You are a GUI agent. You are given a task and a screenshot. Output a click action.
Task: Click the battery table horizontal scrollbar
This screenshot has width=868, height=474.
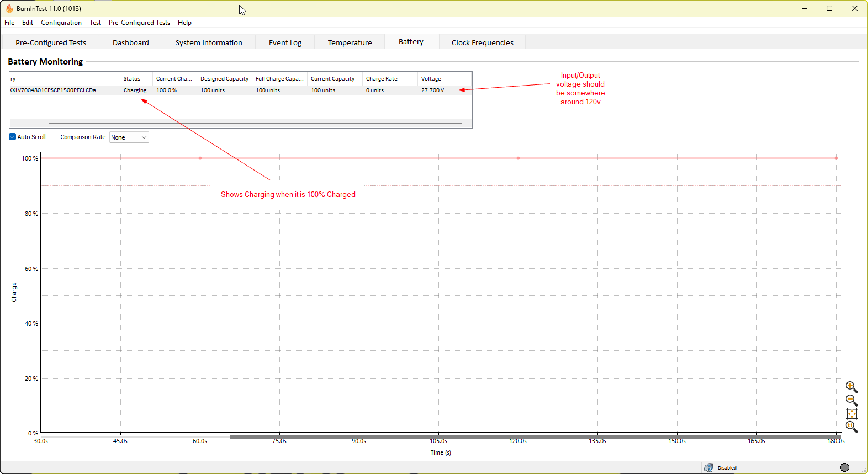click(255, 123)
